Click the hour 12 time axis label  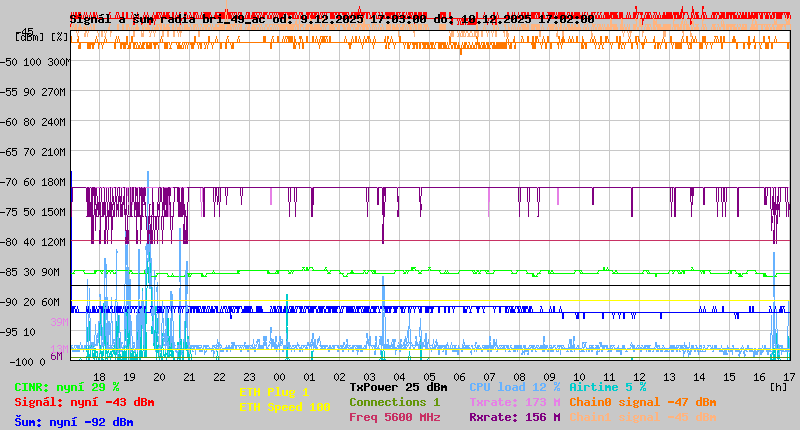639,377
